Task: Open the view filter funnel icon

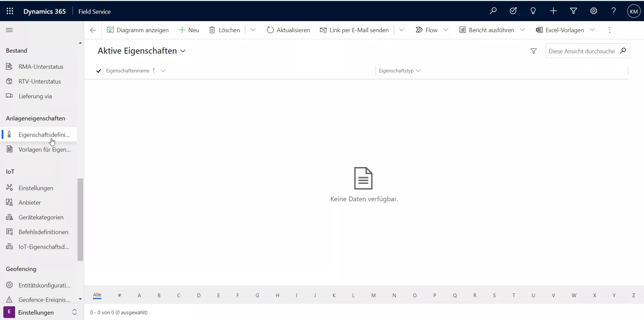Action: pos(533,51)
